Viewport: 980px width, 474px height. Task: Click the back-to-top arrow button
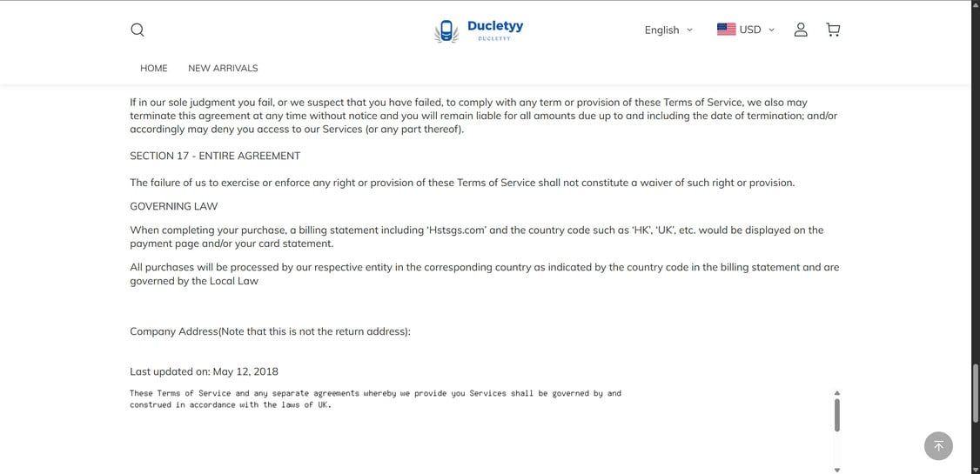938,445
